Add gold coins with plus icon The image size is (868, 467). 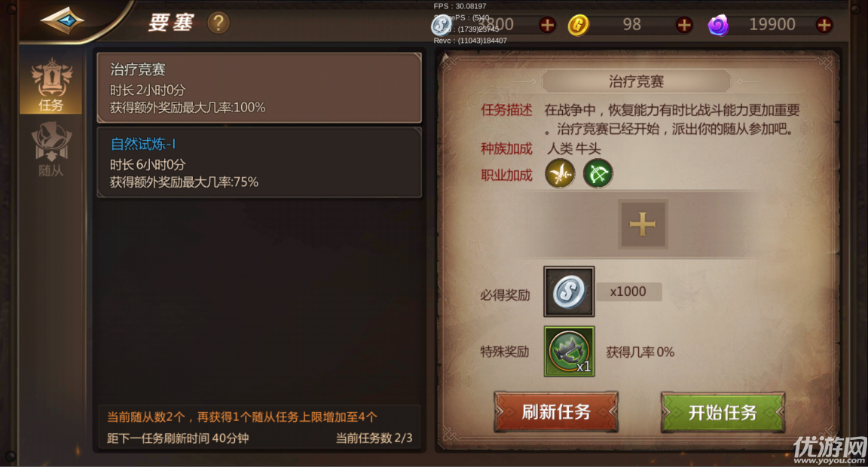coord(684,25)
